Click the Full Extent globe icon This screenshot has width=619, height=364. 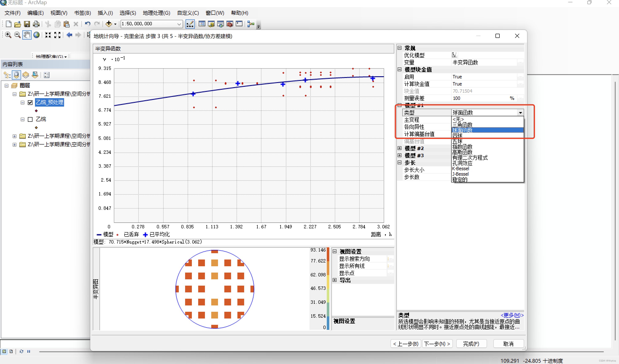(36, 35)
